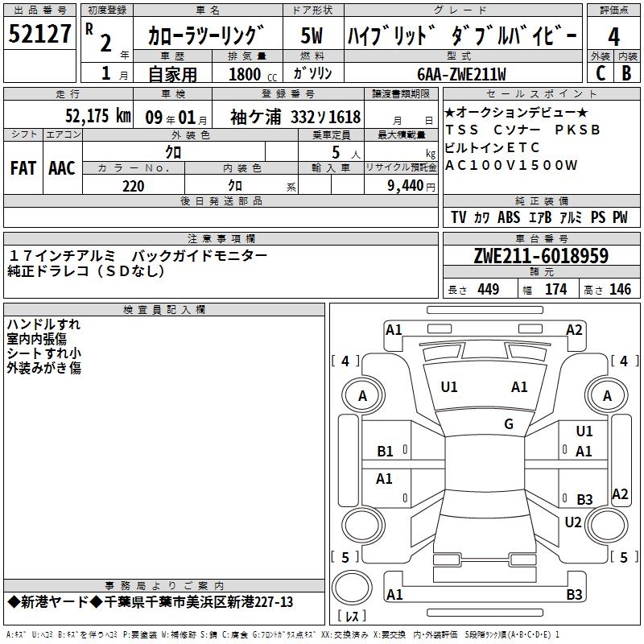The image size is (644, 644).
Task: Click right rear fender mark U2
Action: point(572,522)
